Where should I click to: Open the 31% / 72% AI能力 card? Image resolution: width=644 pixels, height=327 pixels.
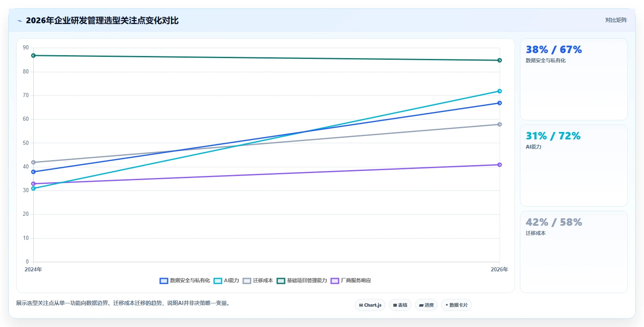click(573, 166)
